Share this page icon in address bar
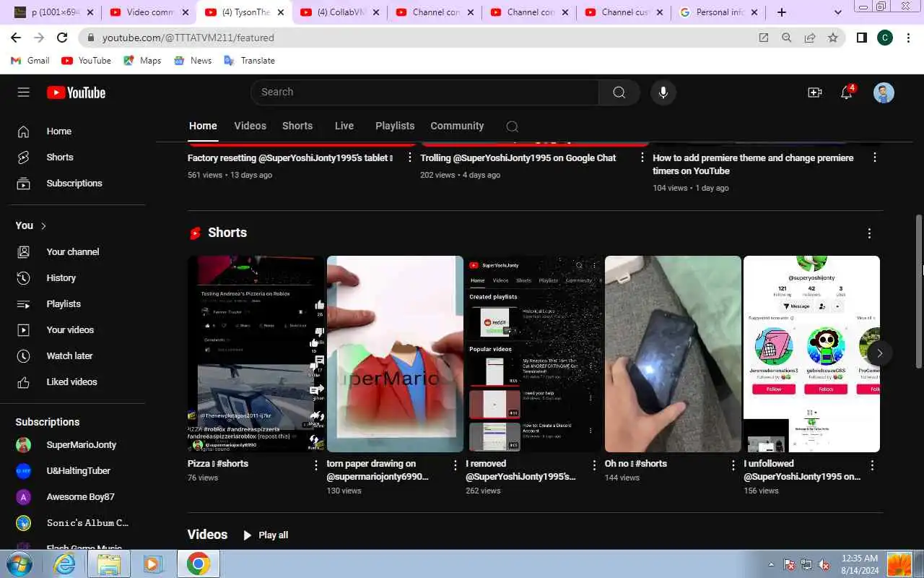 pyautogui.click(x=810, y=38)
